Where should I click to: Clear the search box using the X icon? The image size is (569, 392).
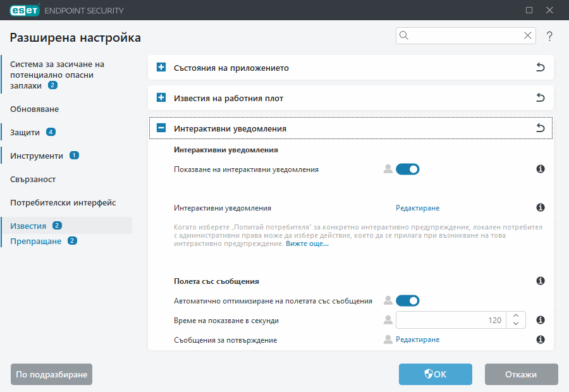(528, 35)
